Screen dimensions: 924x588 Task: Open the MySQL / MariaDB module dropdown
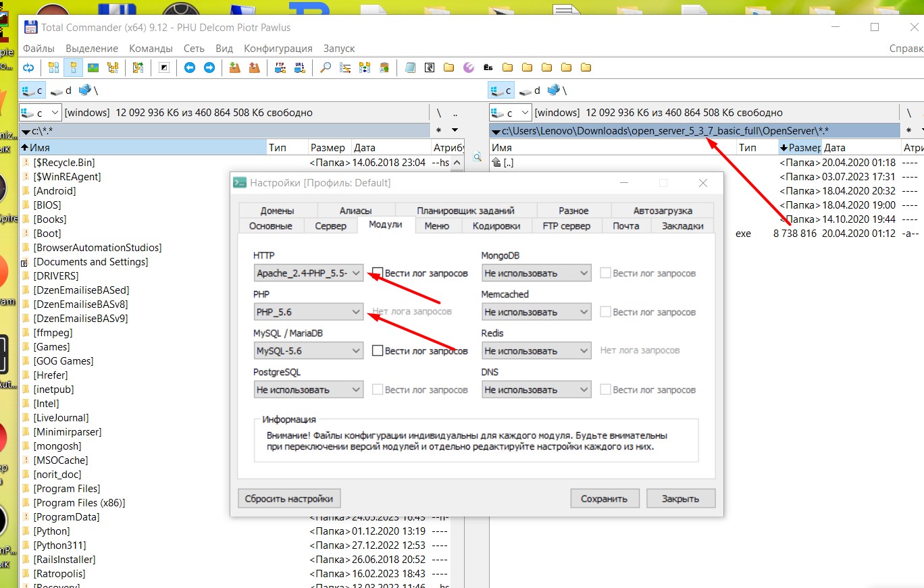[309, 351]
